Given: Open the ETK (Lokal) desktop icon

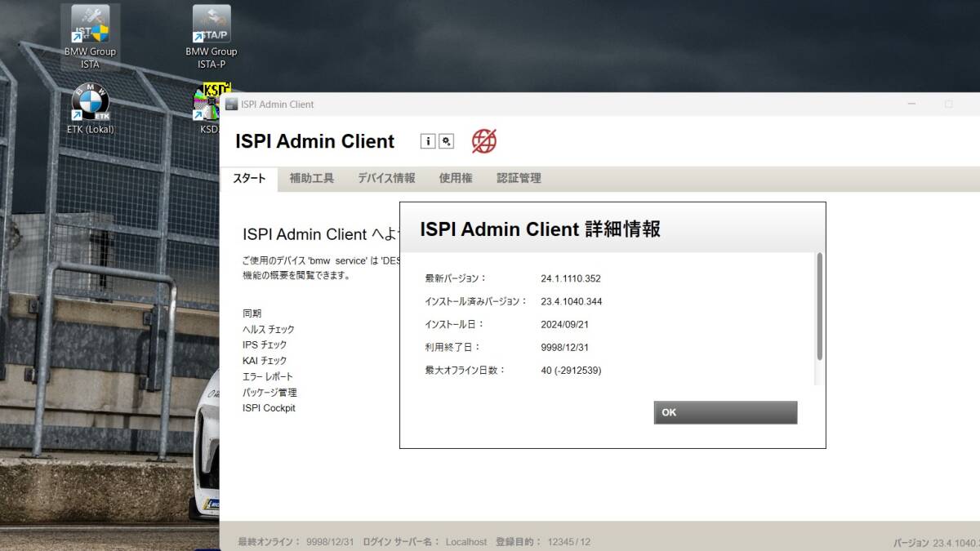Looking at the screenshot, I should 90,109.
